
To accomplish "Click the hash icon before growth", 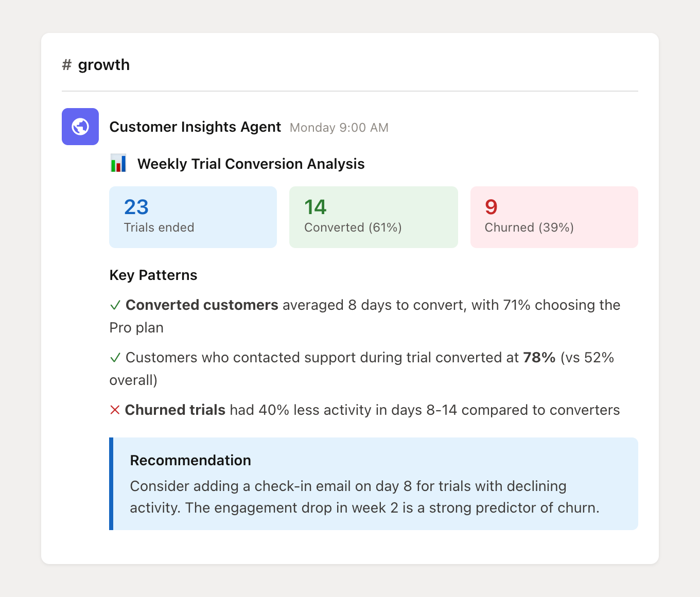I will (66, 64).
